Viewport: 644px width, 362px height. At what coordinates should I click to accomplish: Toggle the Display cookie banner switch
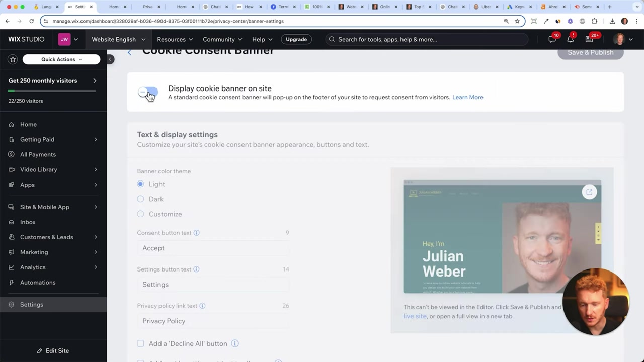click(x=148, y=93)
